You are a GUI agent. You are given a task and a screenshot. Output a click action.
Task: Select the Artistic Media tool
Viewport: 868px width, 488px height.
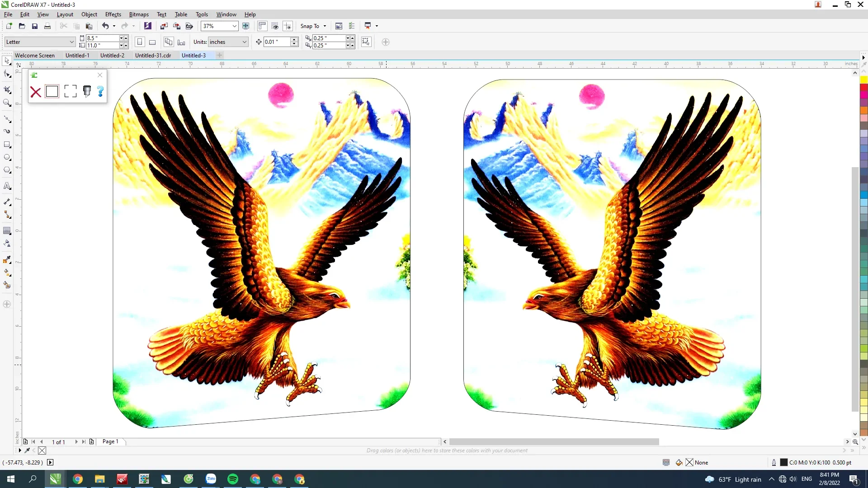click(x=7, y=131)
